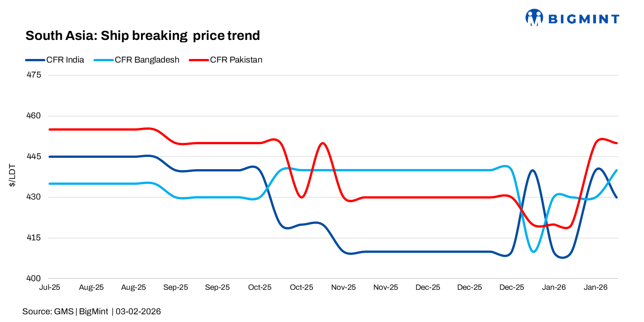Click the red CFR Pakistan legend swatch
The image size is (644, 322).
click(x=199, y=60)
